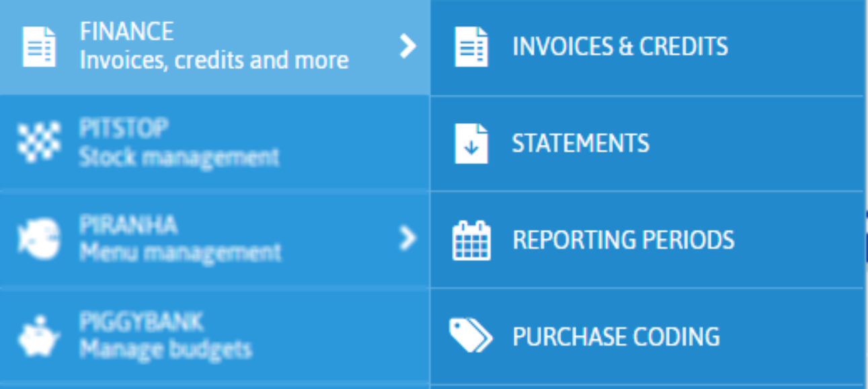Expand the Finance submenu chevron

tap(407, 46)
